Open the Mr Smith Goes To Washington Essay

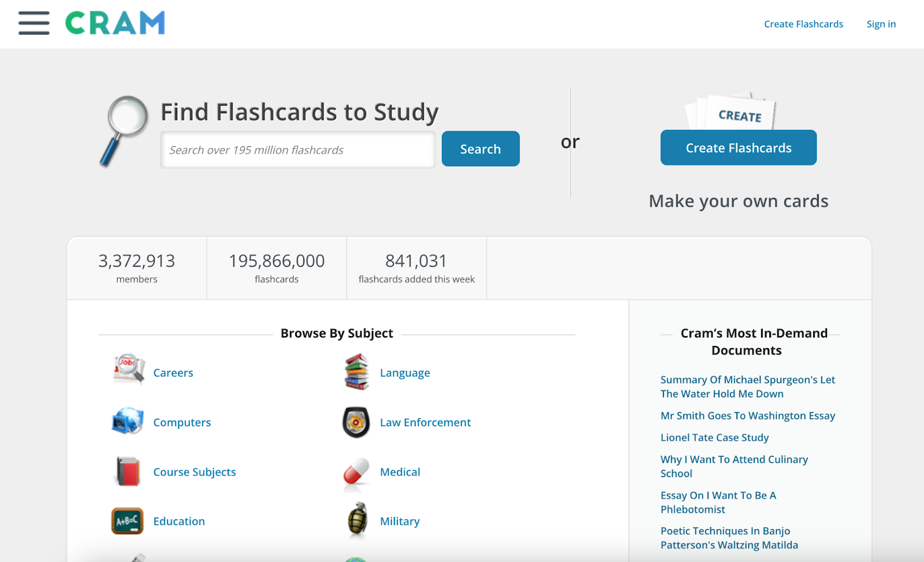click(x=748, y=415)
